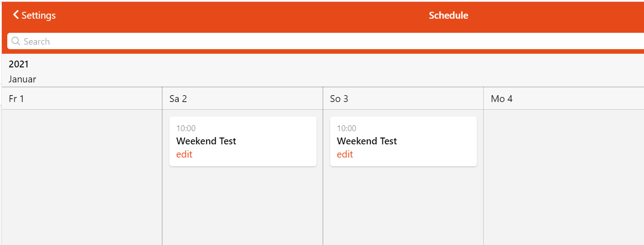
Task: Click the Schedule page title
Action: click(x=449, y=15)
